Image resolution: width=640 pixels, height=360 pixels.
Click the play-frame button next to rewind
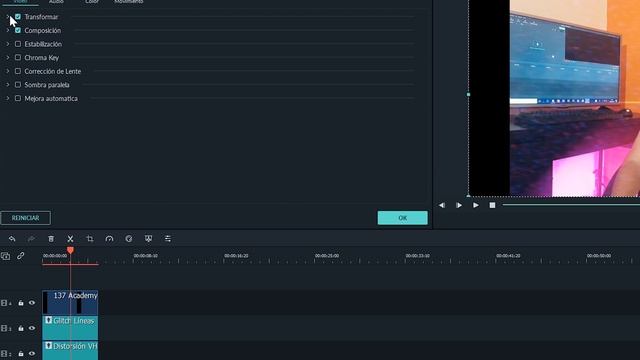pyautogui.click(x=458, y=205)
